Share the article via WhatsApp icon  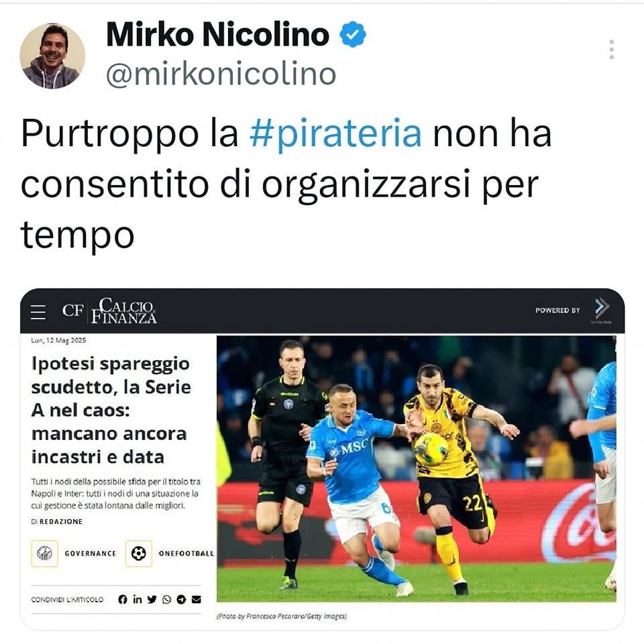[166, 599]
